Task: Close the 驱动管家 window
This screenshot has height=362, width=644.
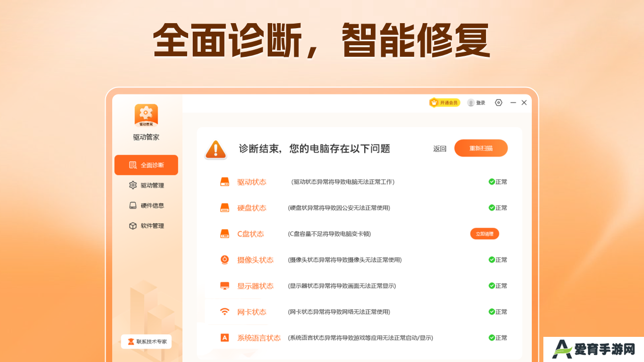Action: [x=524, y=103]
